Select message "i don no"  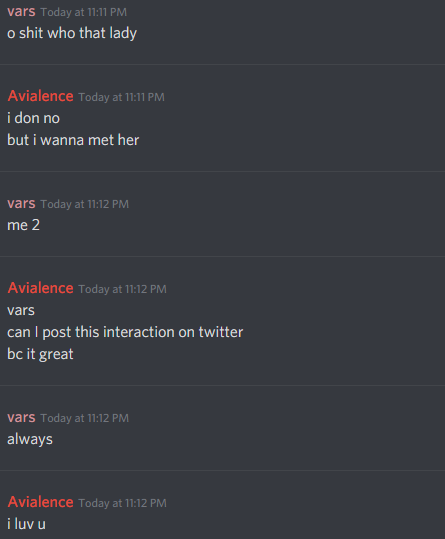tap(34, 118)
